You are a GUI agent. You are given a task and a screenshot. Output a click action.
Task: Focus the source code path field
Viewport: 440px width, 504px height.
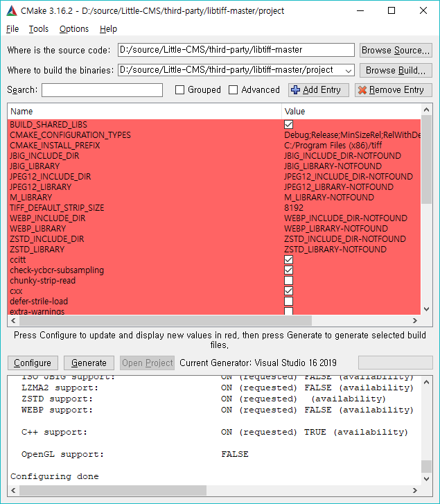point(236,50)
